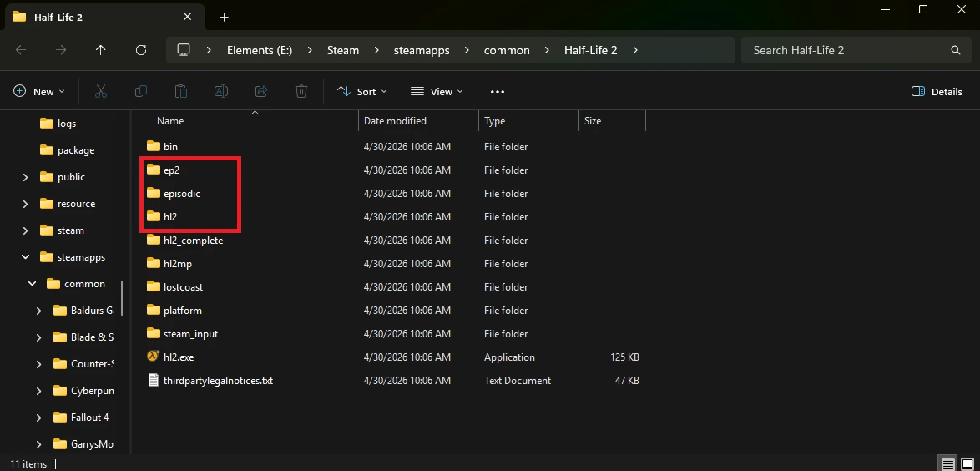Collapse the common folder in sidebar
This screenshot has width=980, height=471.
pyautogui.click(x=32, y=284)
